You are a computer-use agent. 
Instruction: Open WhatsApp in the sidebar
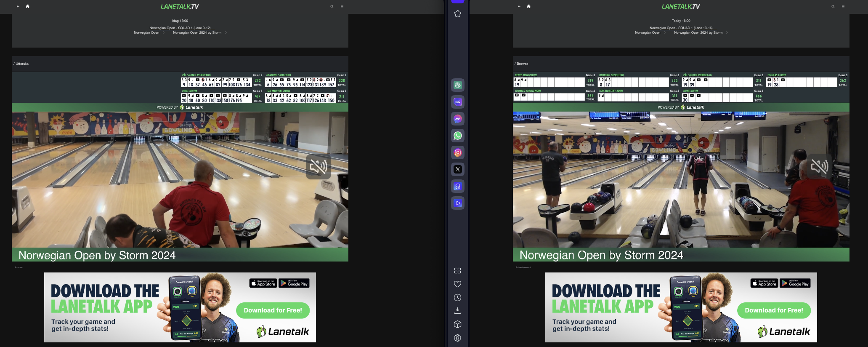pos(458,136)
